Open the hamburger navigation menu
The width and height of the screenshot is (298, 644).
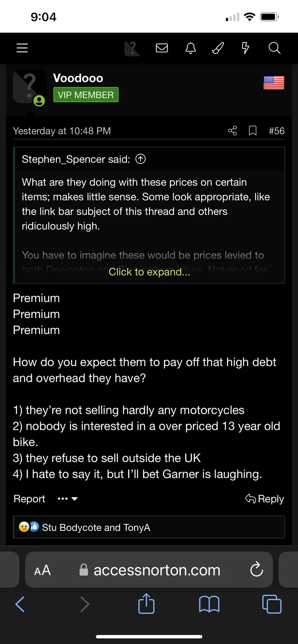(x=22, y=48)
